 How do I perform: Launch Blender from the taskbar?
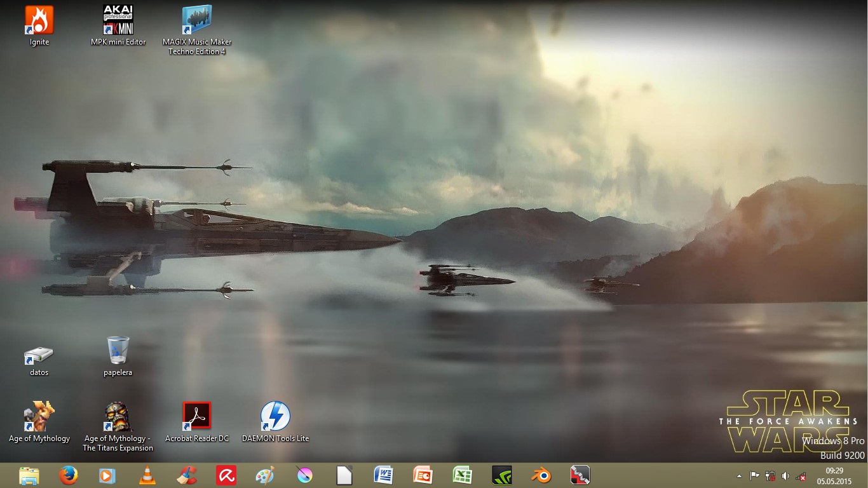click(x=541, y=475)
